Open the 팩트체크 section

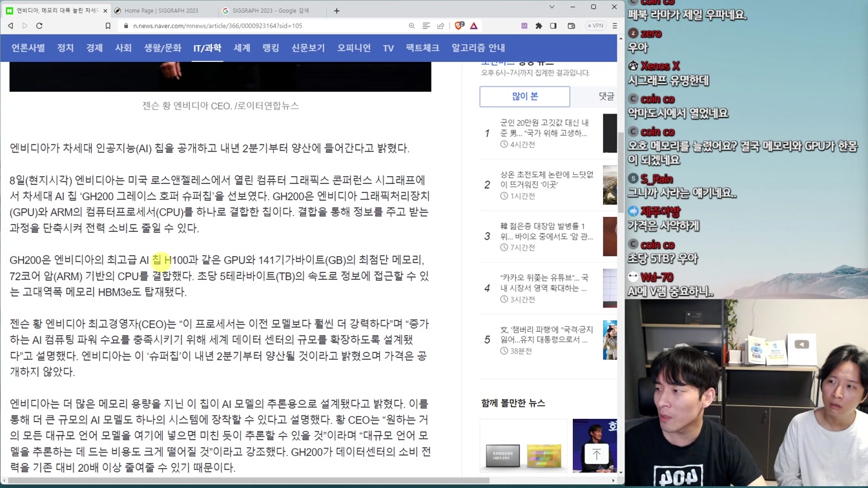point(422,48)
